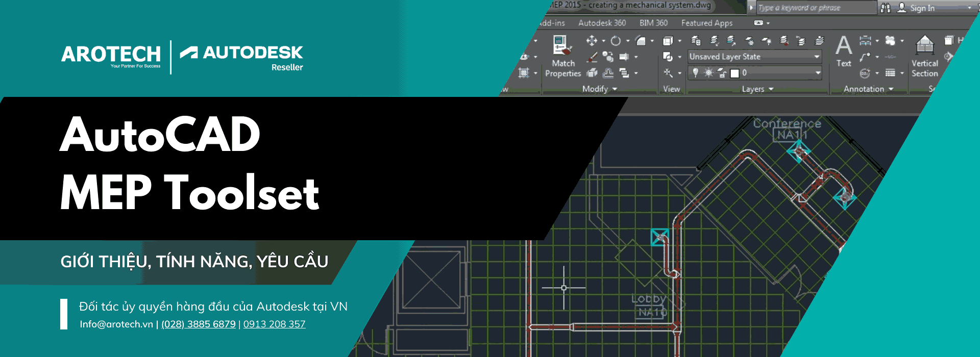The height and width of the screenshot is (357, 980).
Task: Click the 3D box view icon
Action: 668,41
